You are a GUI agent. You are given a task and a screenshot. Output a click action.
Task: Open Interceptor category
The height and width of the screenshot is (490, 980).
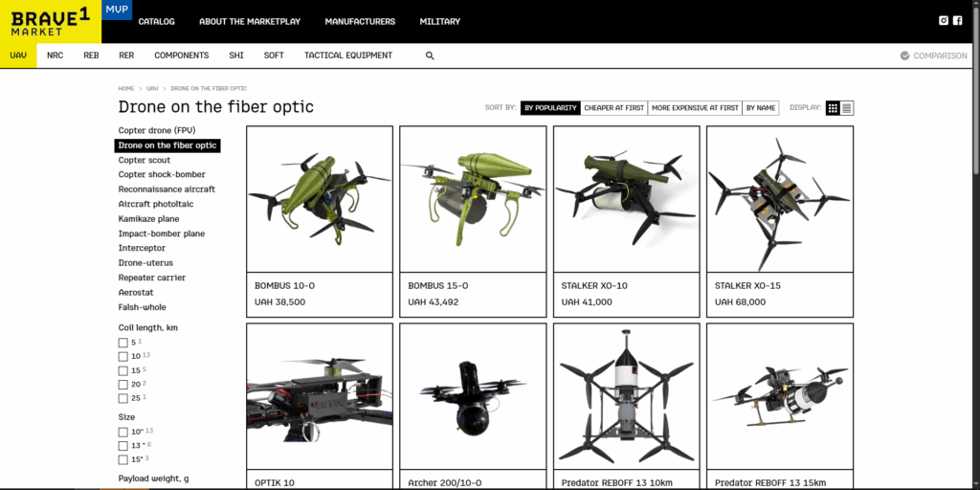(x=142, y=248)
